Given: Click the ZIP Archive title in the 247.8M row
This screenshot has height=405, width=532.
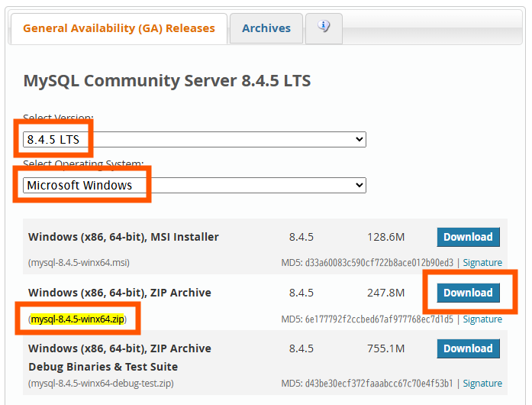Looking at the screenshot, I should [x=120, y=293].
